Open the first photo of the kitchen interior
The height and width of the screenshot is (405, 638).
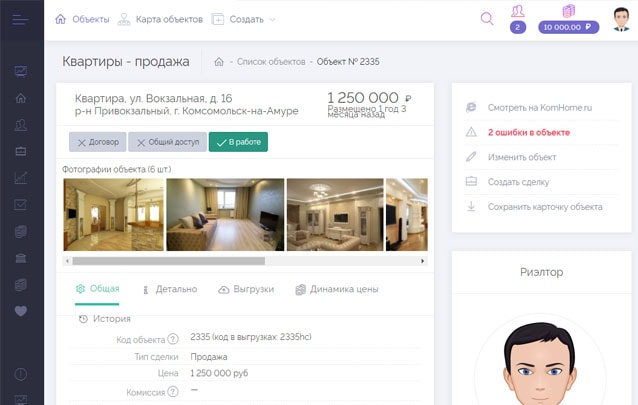click(114, 215)
